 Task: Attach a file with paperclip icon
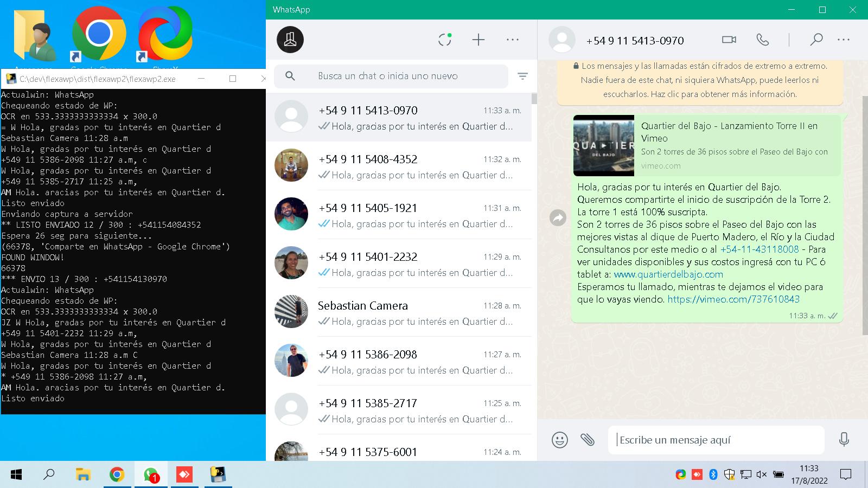point(588,440)
